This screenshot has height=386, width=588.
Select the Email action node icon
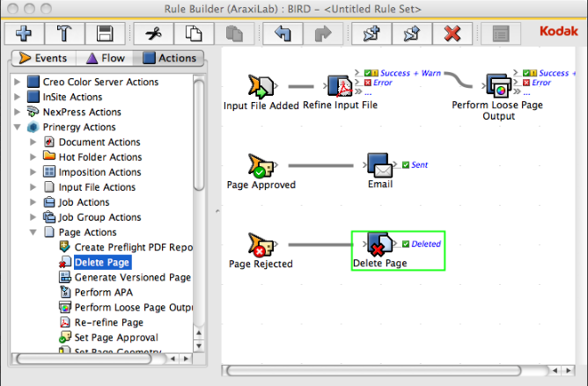pos(379,167)
